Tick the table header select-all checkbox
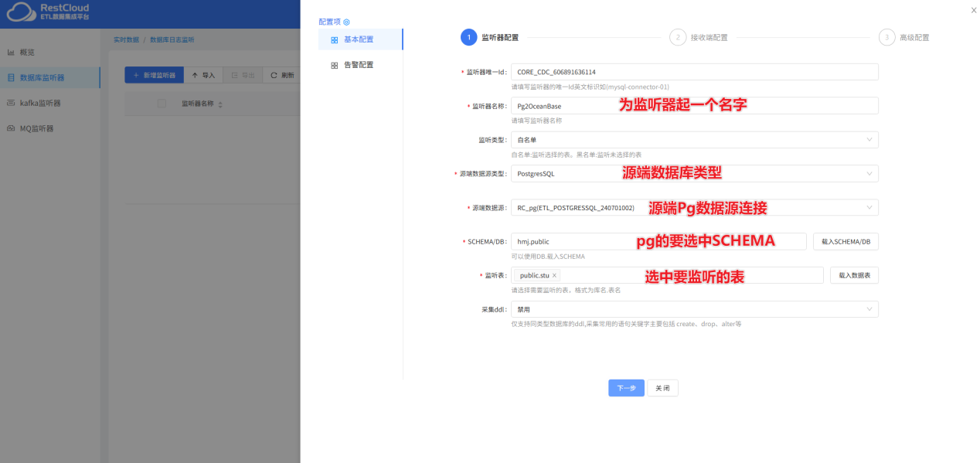Viewport: 980px width, 463px height. click(162, 104)
